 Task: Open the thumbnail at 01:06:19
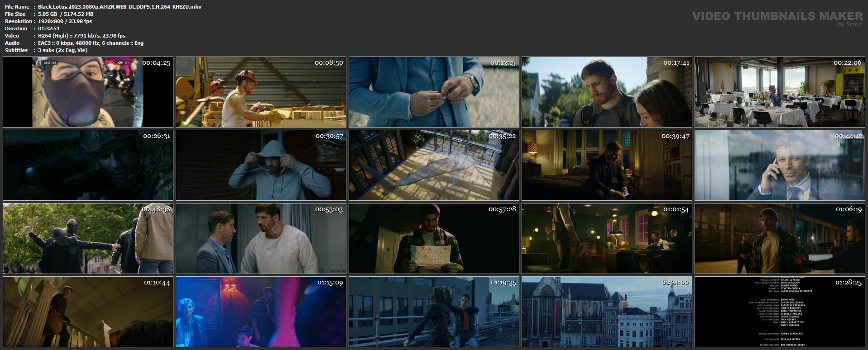pos(780,238)
